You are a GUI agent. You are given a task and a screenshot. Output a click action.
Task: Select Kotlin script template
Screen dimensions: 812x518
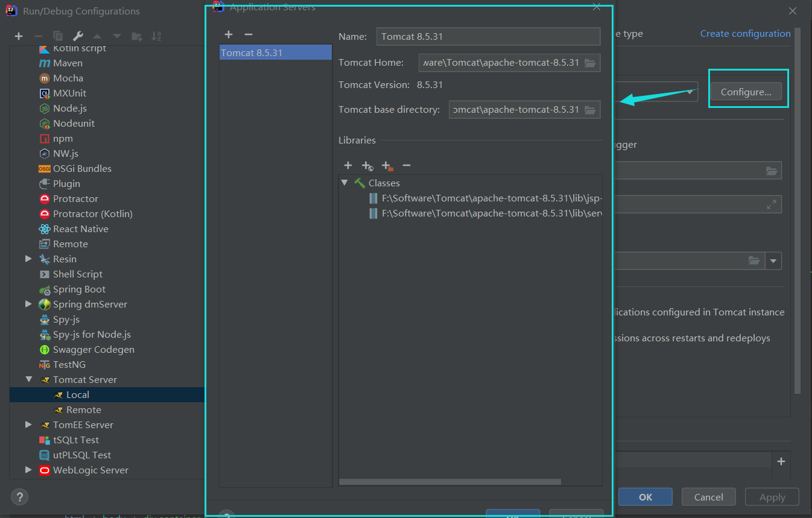[x=79, y=48]
